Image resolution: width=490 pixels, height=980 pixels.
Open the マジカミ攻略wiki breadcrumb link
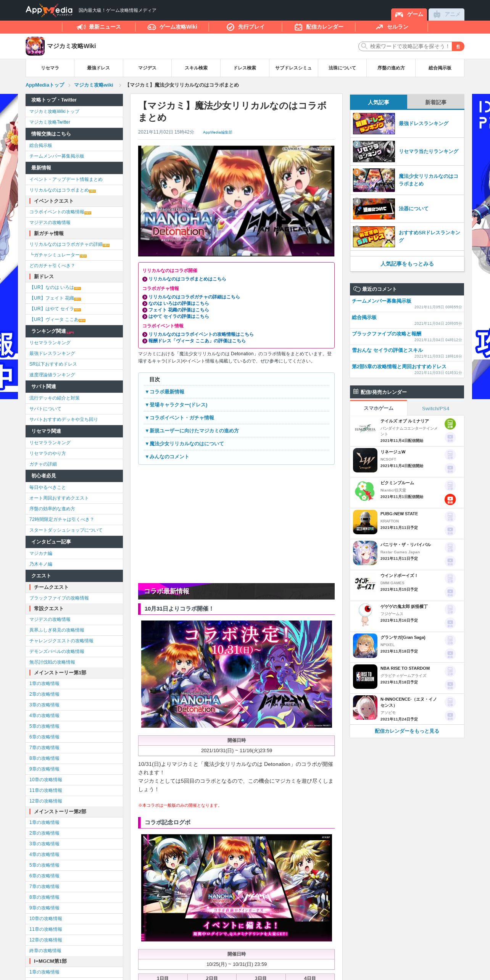click(93, 85)
